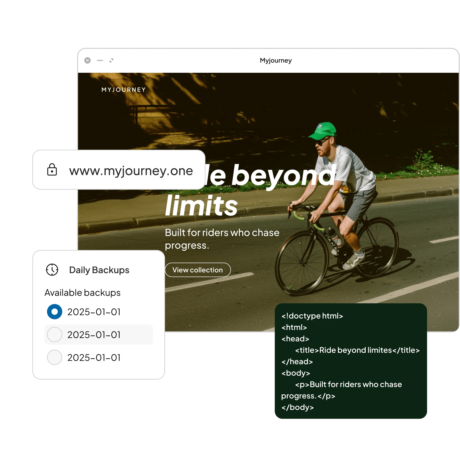Click the Daily Backups heading
Screen dimensions: 460x476
click(99, 270)
